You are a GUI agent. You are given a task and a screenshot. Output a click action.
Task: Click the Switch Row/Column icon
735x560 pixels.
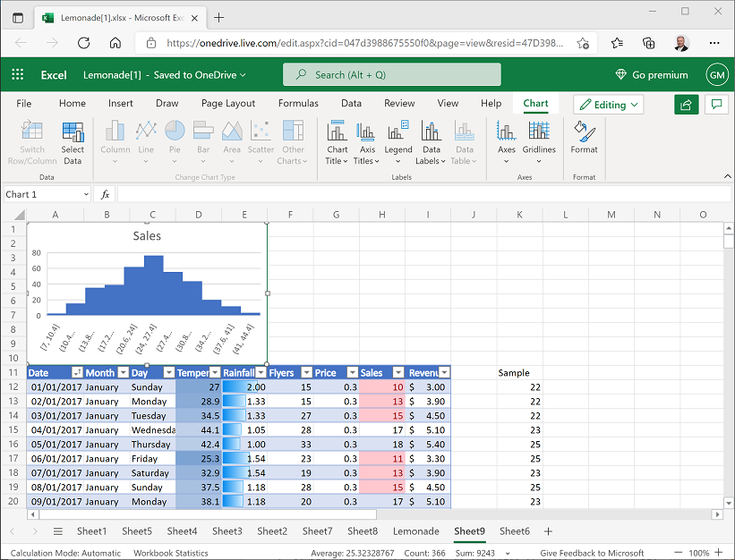tap(32, 141)
